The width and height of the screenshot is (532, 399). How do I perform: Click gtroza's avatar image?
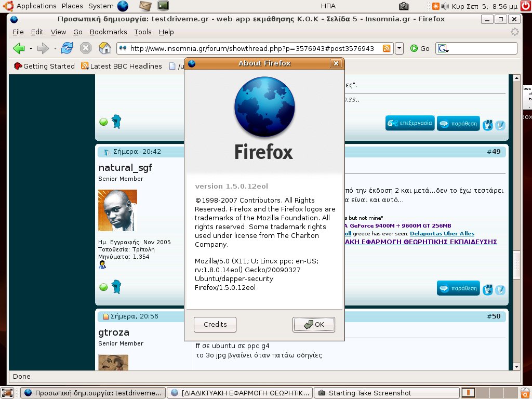(x=113, y=362)
